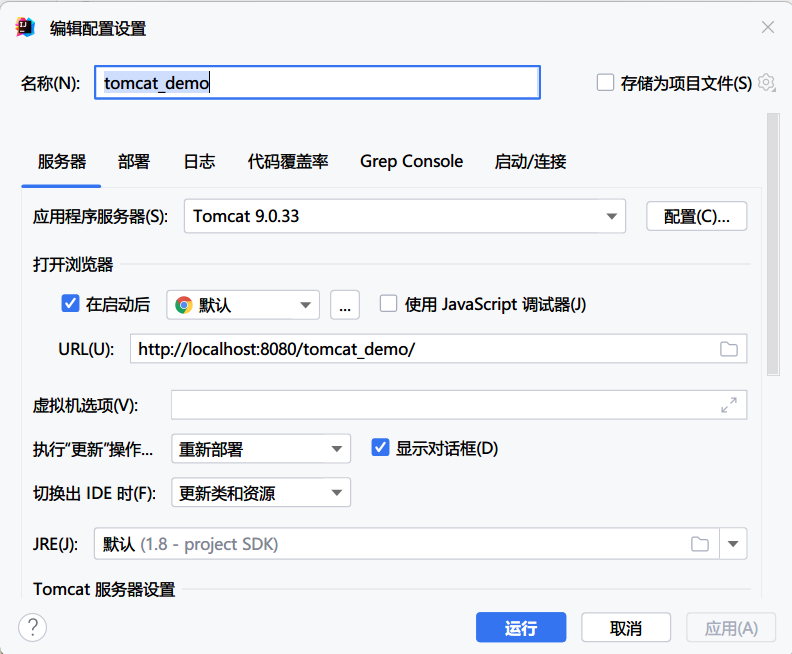Viewport: 792px width, 654px height.
Task: Click the ... browser selection button
Action: click(345, 305)
